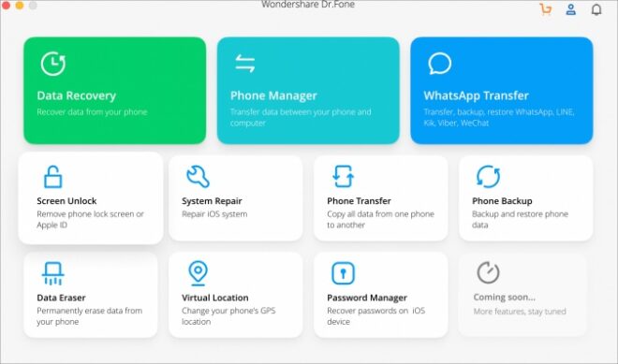Open the Phone Manager title
Screen dimensions: 618x364
273,95
